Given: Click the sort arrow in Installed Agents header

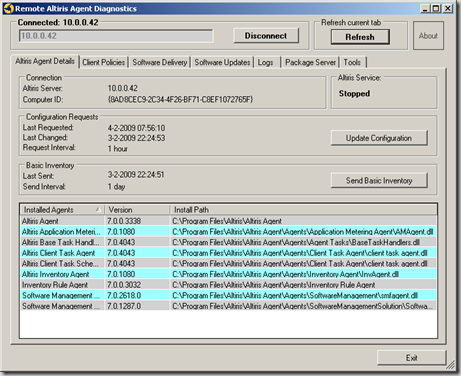Looking at the screenshot, I should 98,209.
